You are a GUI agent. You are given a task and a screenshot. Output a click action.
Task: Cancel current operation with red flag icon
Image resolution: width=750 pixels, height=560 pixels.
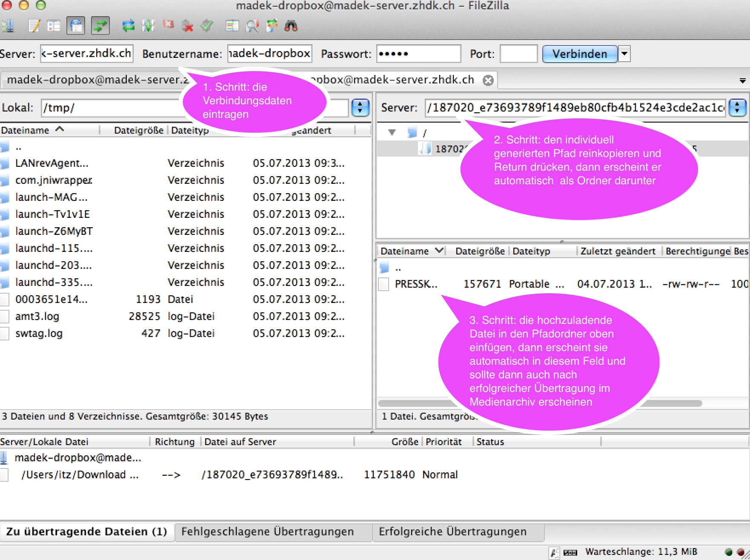pyautogui.click(x=168, y=25)
